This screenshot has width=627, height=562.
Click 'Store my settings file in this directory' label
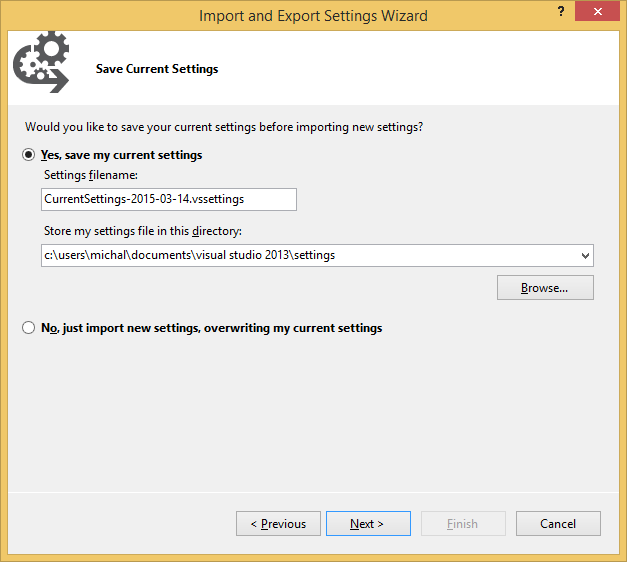coord(143,231)
